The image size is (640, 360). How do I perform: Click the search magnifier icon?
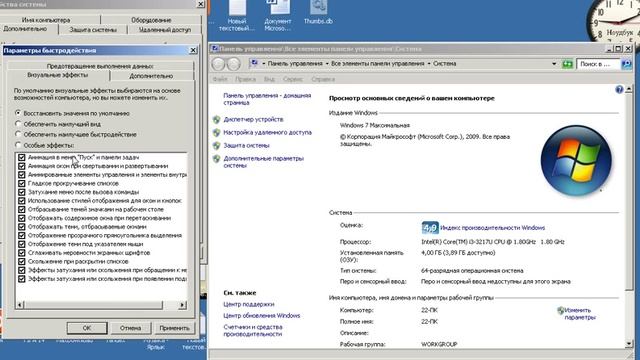click(x=627, y=64)
